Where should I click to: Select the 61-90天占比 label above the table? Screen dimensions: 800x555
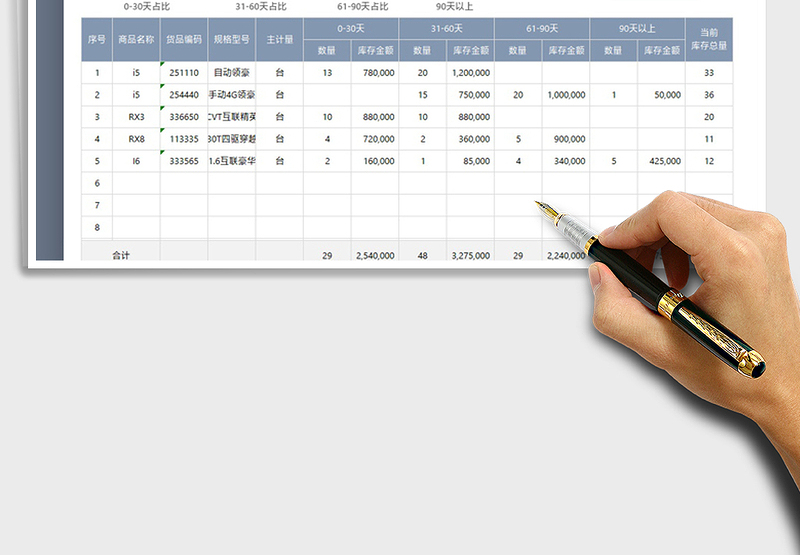tap(363, 7)
